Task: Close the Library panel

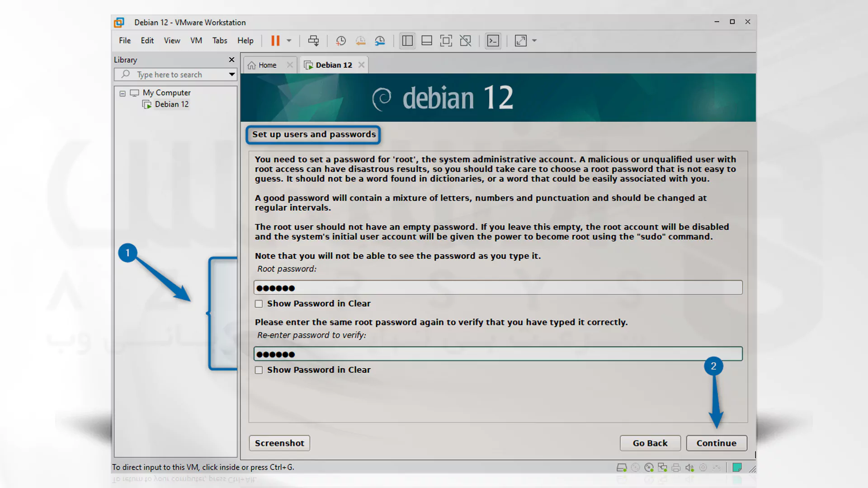Action: (x=232, y=60)
